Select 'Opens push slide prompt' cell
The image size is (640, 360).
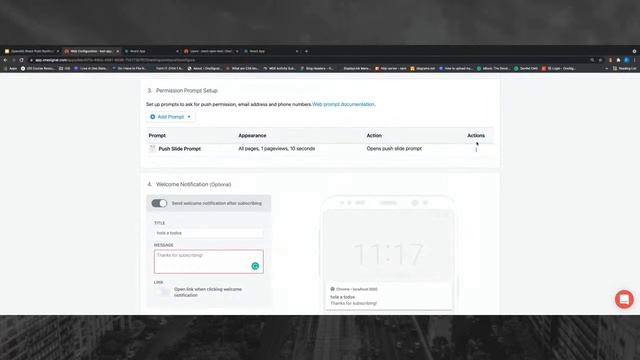pyautogui.click(x=394, y=149)
